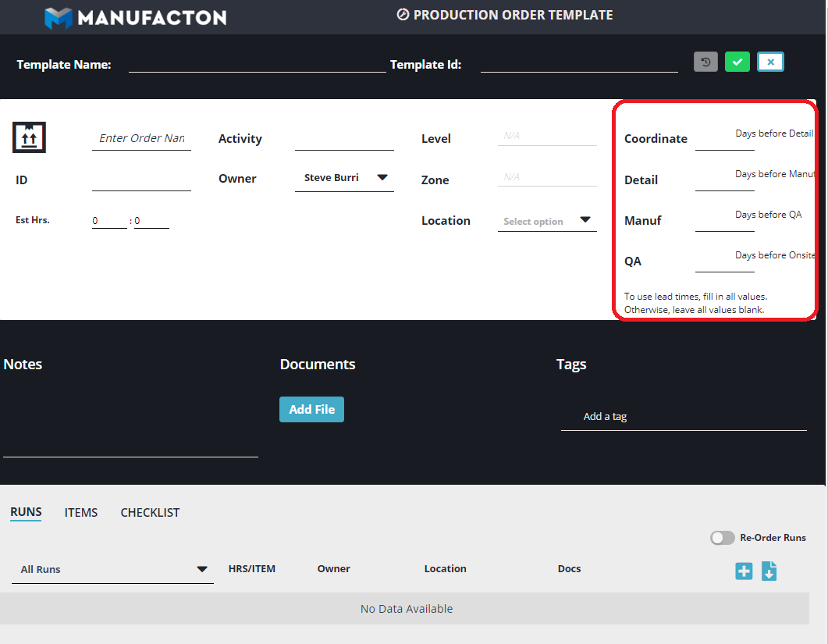Screen dimensions: 828x644
Task: Click the Enter Order Name field
Action: coord(141,138)
